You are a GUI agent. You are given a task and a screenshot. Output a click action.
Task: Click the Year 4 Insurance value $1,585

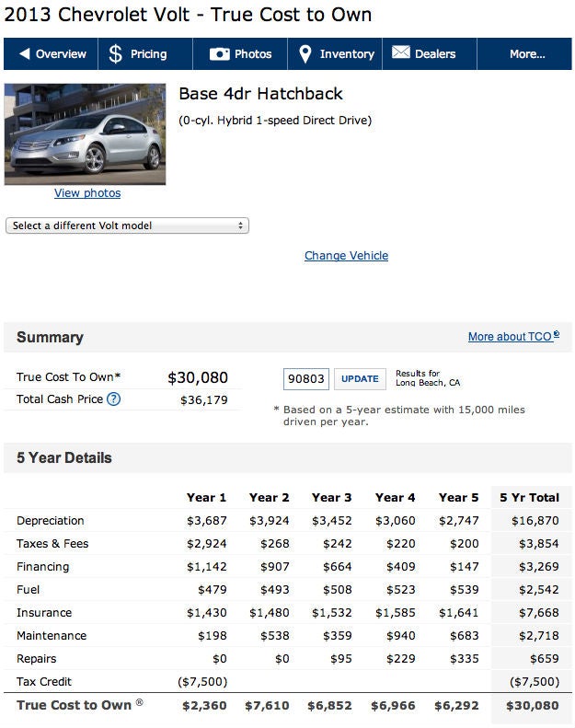tap(396, 613)
